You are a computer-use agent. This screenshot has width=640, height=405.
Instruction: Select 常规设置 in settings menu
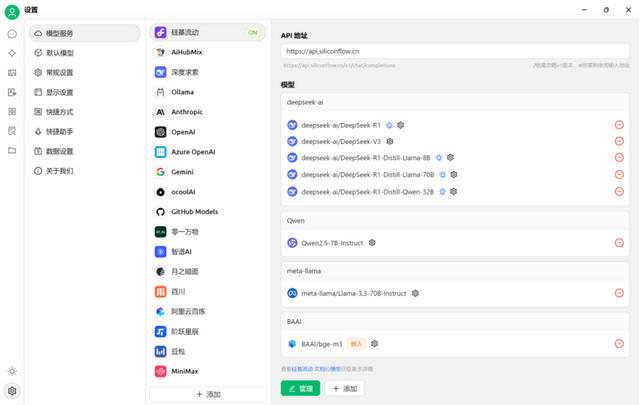84,72
